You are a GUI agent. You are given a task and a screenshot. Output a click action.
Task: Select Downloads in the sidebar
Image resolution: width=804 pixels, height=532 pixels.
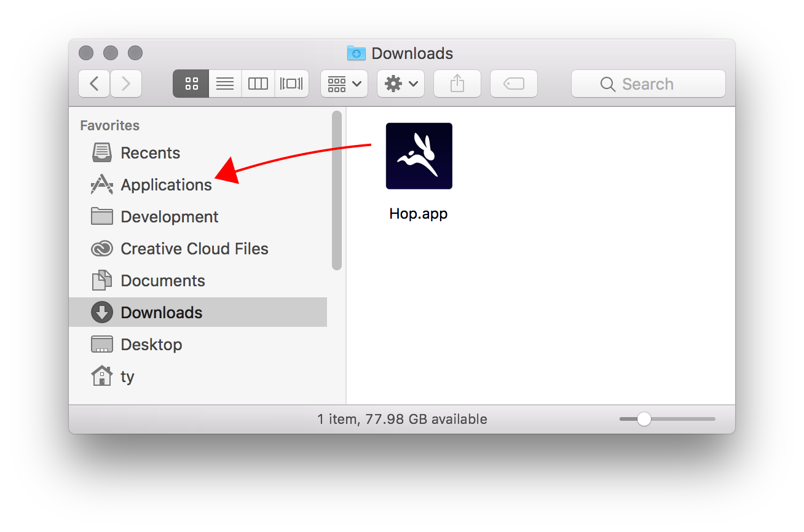198,312
